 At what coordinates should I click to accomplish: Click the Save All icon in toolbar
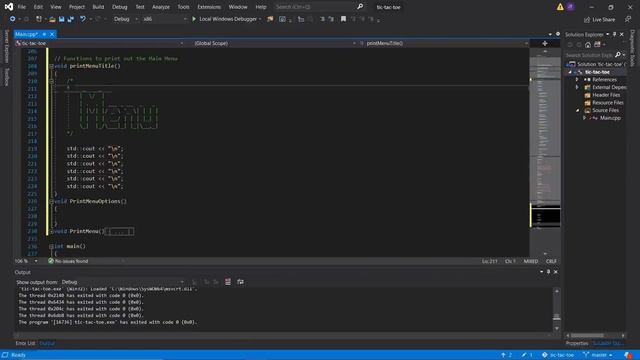point(71,19)
